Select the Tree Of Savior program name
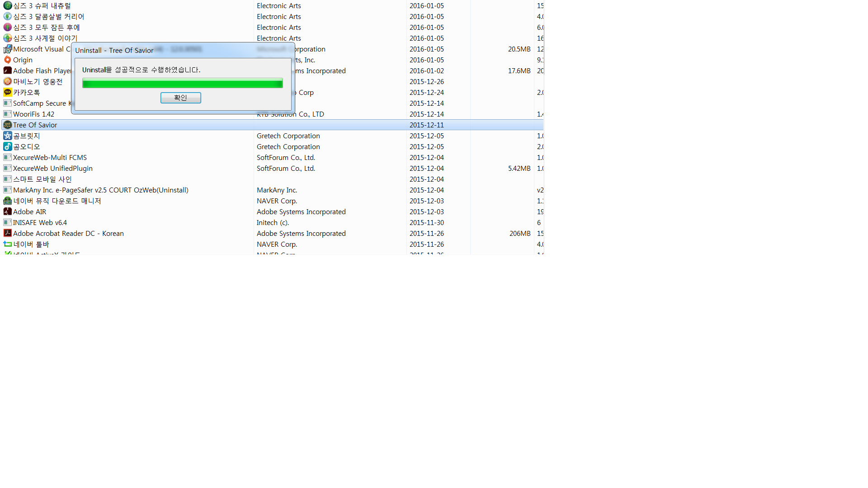The height and width of the screenshot is (488, 868). [x=35, y=125]
